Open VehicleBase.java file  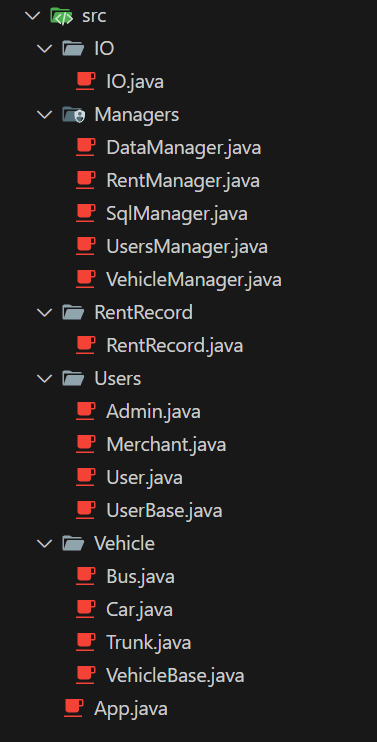tap(175, 675)
